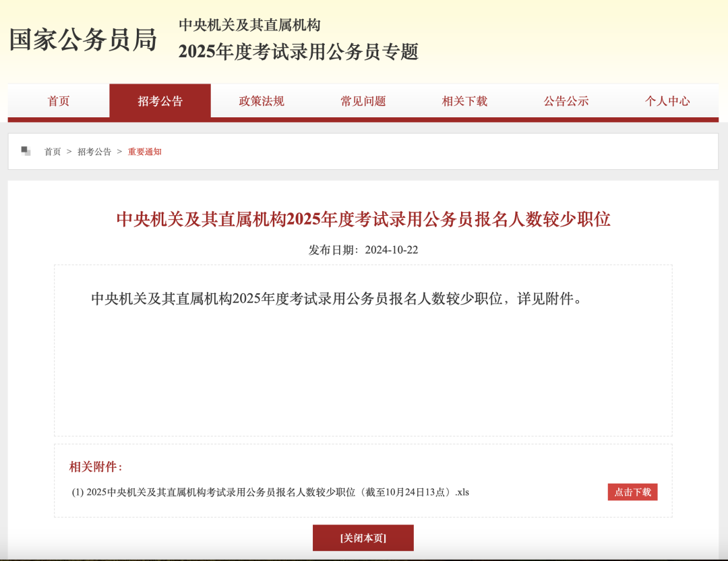Click the 相关附件 label
728x561 pixels.
[96, 467]
